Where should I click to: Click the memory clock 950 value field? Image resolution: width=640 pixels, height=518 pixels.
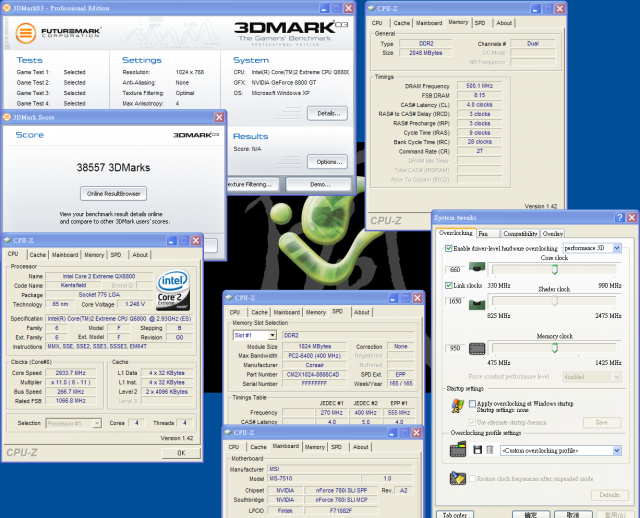pyautogui.click(x=455, y=348)
